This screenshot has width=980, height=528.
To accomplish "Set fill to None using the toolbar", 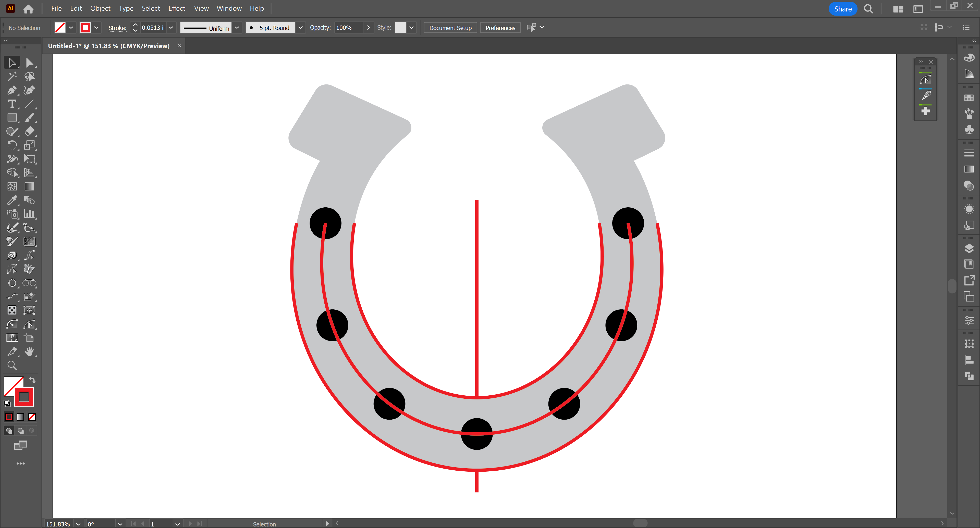I will point(32,417).
